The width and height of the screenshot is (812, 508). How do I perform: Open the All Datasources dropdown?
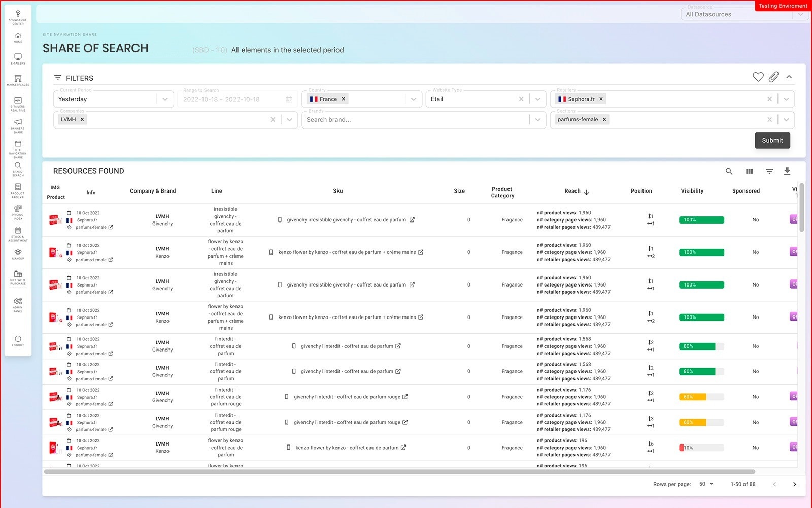point(745,14)
